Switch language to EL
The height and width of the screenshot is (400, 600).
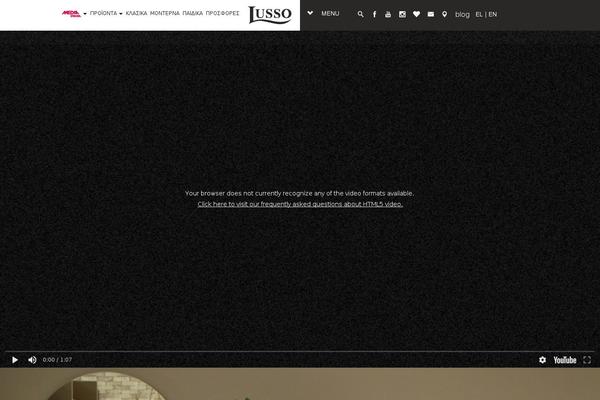[x=479, y=15]
